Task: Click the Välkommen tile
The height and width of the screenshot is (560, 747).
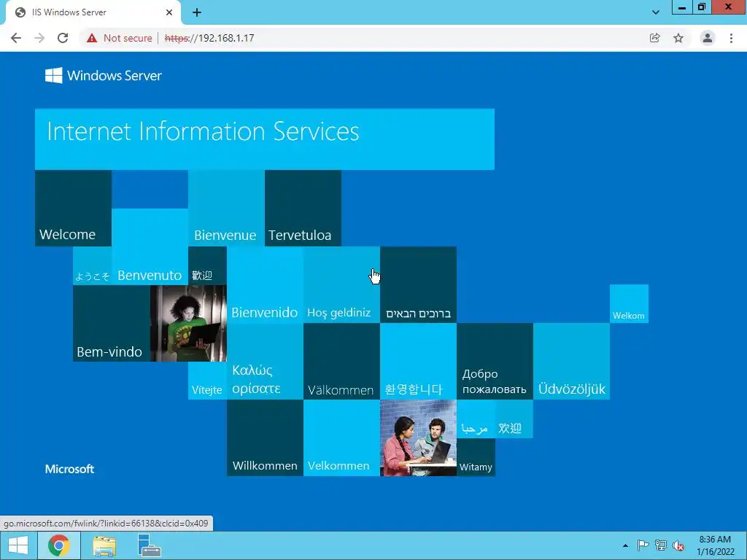Action: point(341,362)
